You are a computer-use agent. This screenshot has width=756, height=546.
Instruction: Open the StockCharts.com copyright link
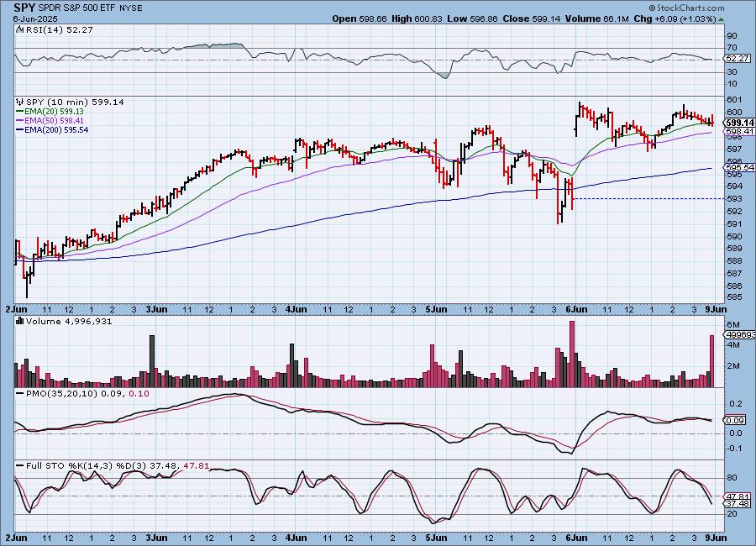pos(686,8)
